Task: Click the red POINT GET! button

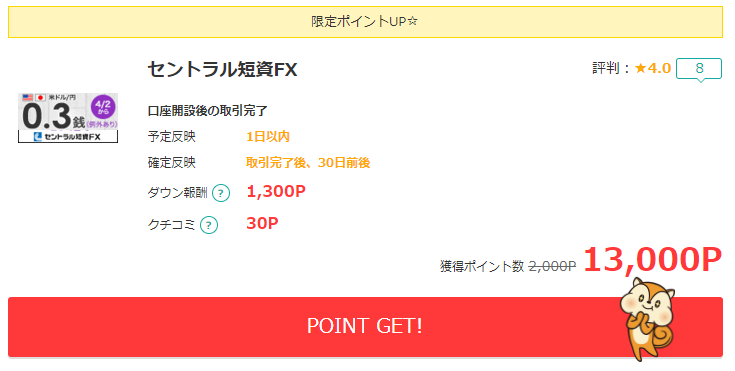Action: point(365,326)
